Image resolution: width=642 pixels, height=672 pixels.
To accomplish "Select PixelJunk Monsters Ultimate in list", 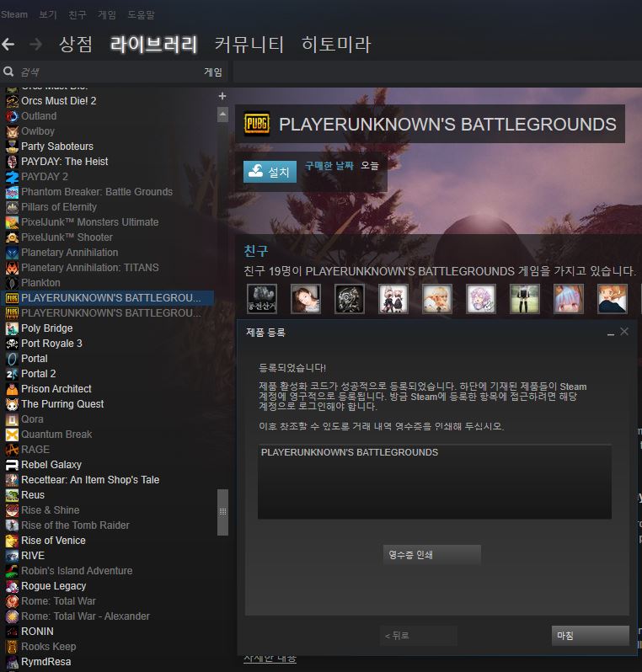I will pos(89,222).
